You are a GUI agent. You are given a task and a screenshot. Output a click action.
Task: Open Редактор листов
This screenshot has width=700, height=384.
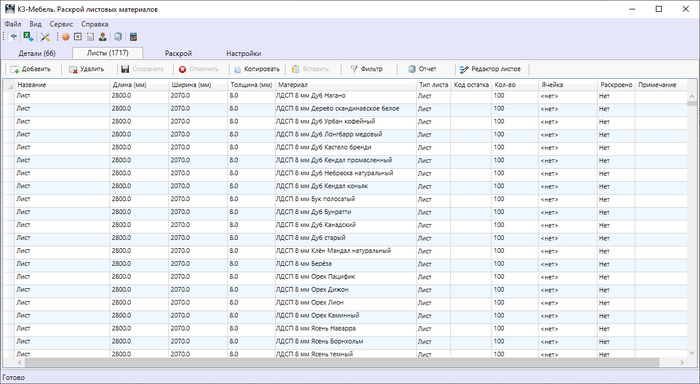(x=490, y=69)
